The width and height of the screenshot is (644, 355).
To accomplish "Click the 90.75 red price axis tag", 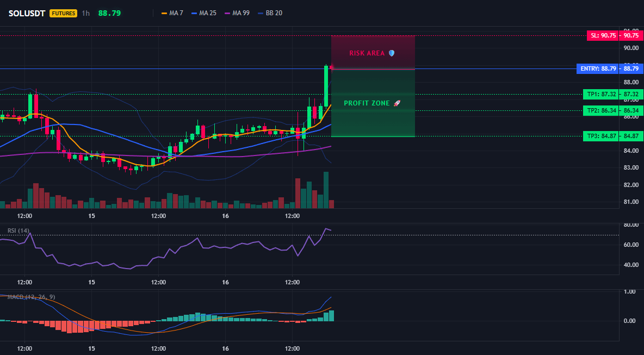I will tap(631, 36).
